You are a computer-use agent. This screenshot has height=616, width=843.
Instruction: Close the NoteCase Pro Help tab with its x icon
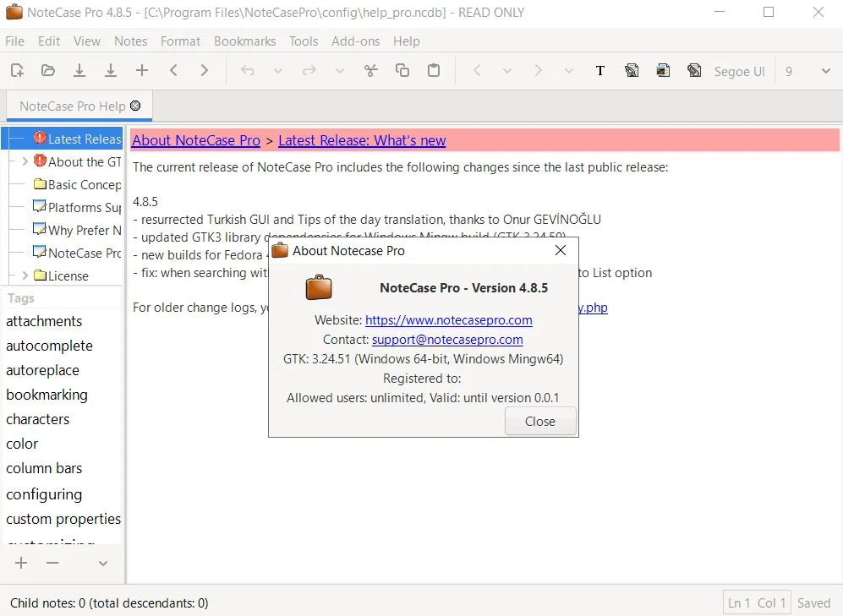tap(135, 106)
